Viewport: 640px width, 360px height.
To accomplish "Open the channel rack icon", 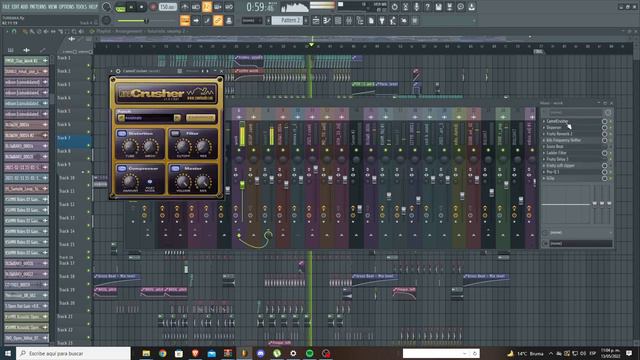I will point(338,20).
